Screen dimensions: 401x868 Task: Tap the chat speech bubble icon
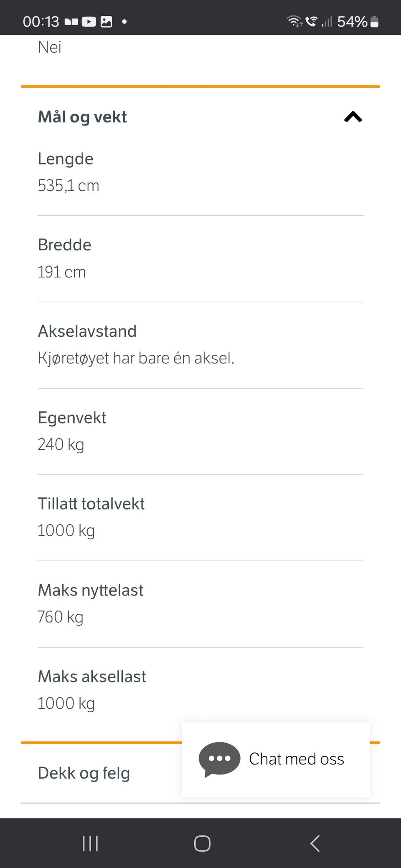tap(219, 759)
